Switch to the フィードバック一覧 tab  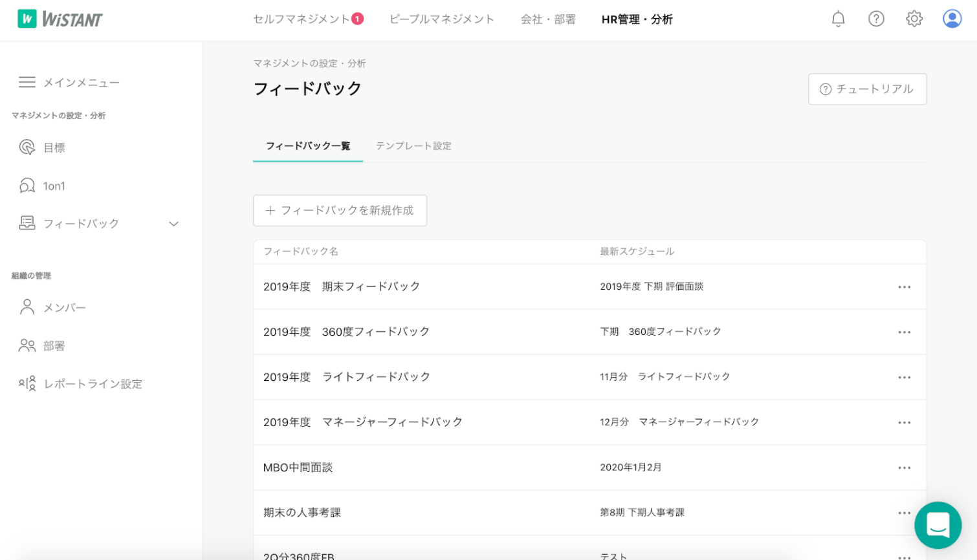coord(308,146)
